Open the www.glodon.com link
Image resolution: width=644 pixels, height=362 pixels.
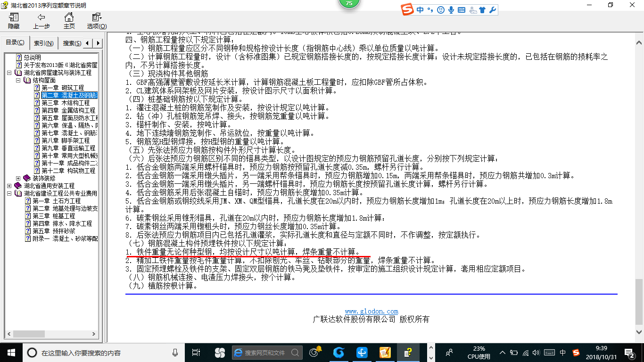(x=372, y=311)
